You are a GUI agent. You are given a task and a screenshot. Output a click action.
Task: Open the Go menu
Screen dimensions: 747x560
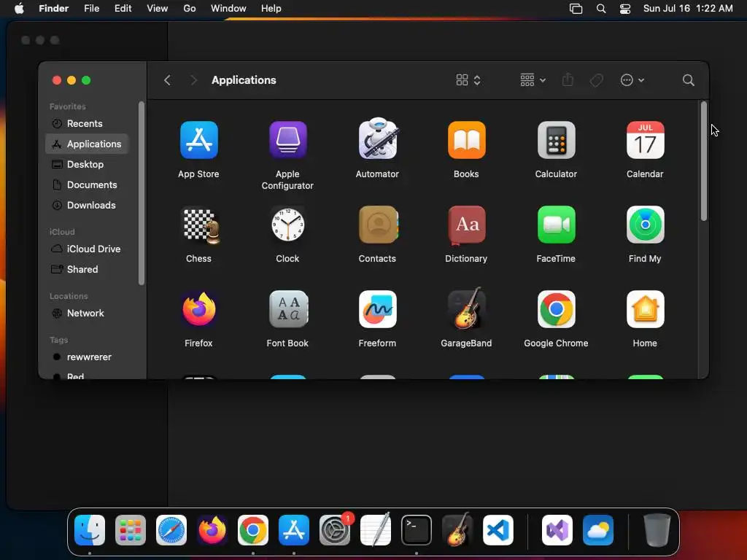tap(190, 9)
